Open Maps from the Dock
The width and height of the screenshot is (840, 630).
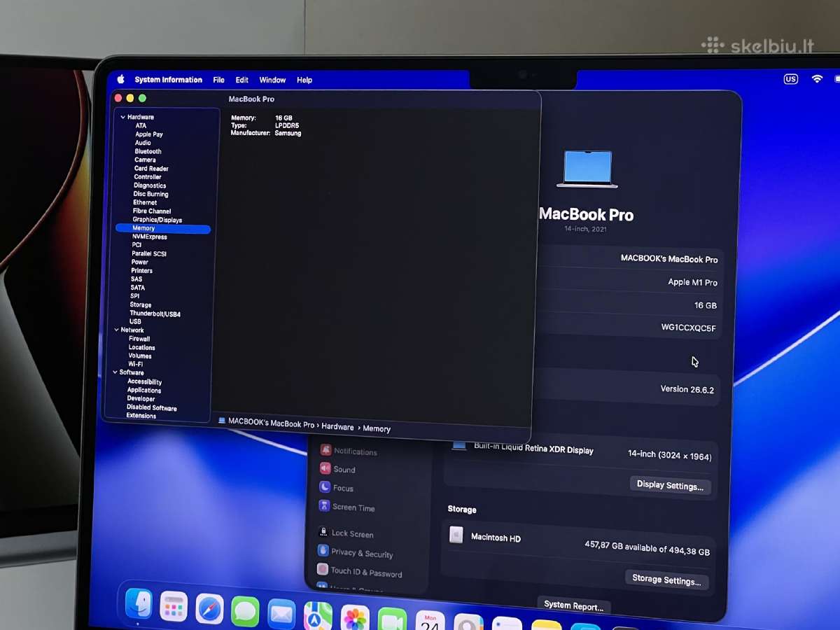coord(318,616)
